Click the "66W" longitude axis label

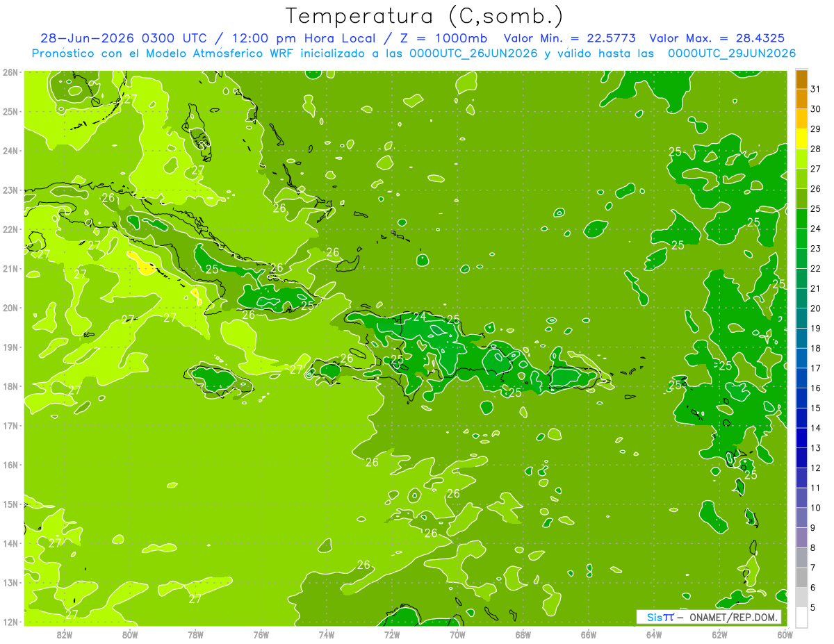[x=589, y=634]
